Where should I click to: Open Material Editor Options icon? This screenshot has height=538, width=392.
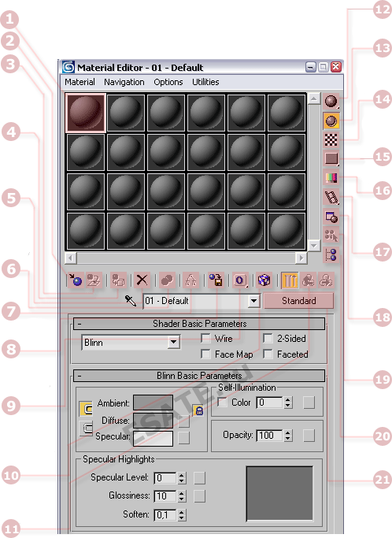pos(331,217)
